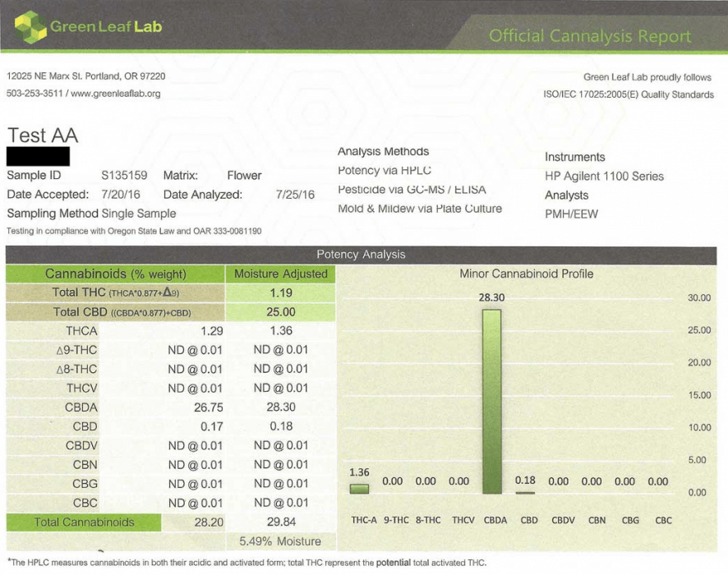Select 'Potency via HPLC' method
The image size is (728, 575).
coord(385,170)
